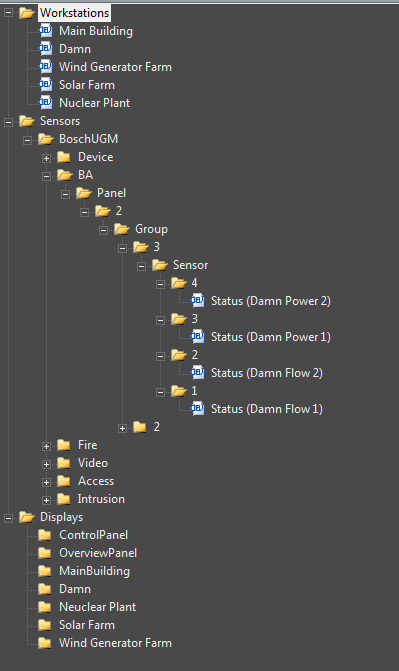Select Status (Damn Flow 1) label
This screenshot has height=671, width=399.
pos(267,409)
